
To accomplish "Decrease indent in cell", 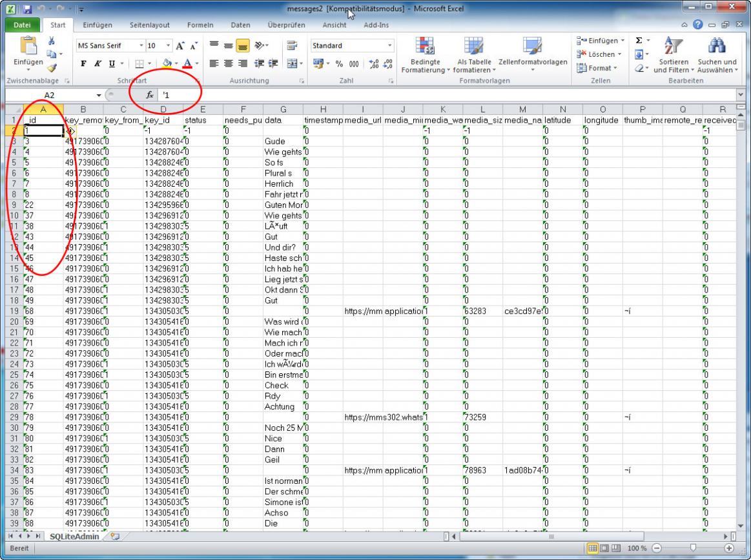I will 259,63.
